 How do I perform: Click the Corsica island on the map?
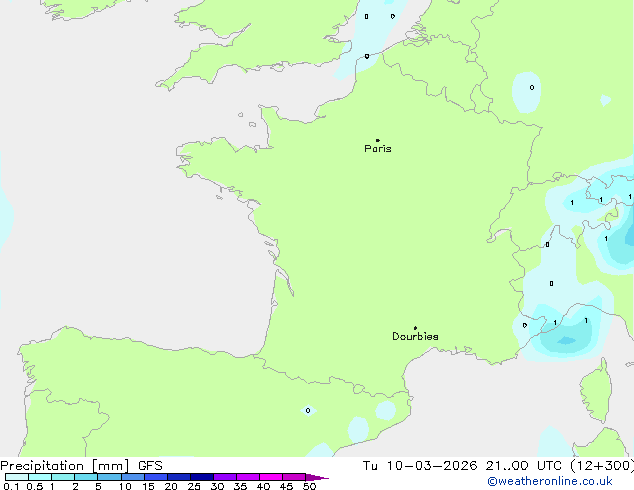tap(597, 392)
